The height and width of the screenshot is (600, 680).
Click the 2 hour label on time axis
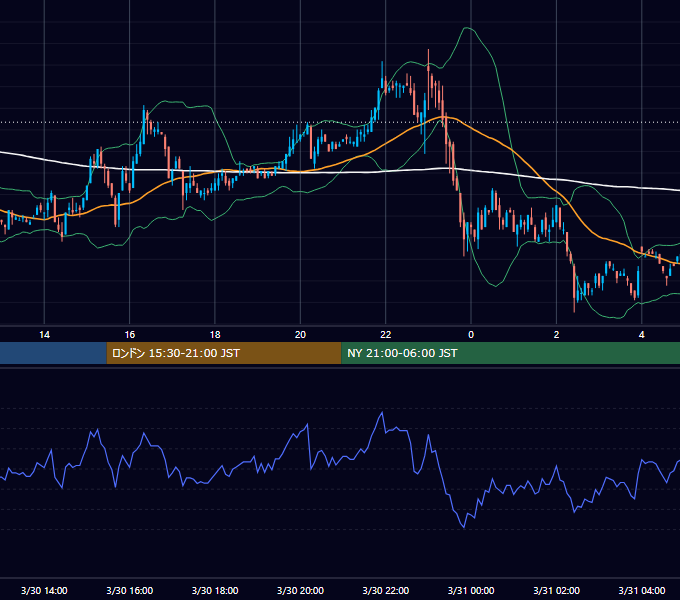pyautogui.click(x=556, y=335)
